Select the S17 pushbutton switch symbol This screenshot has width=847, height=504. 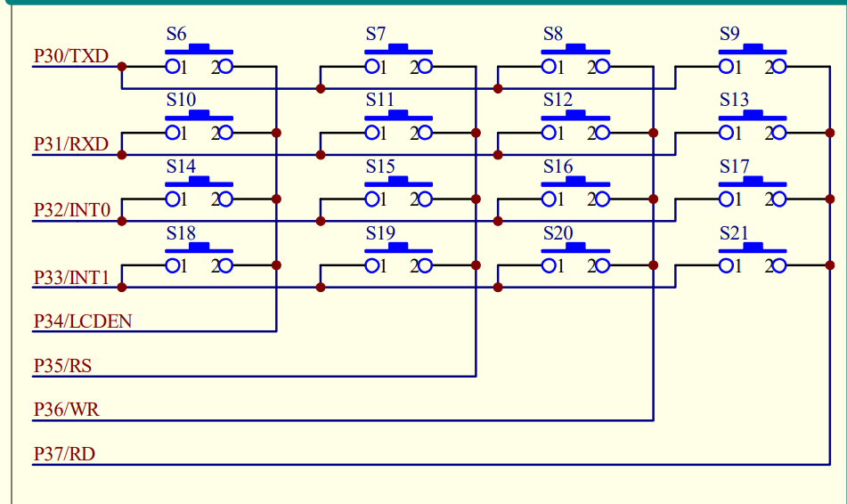(x=753, y=191)
